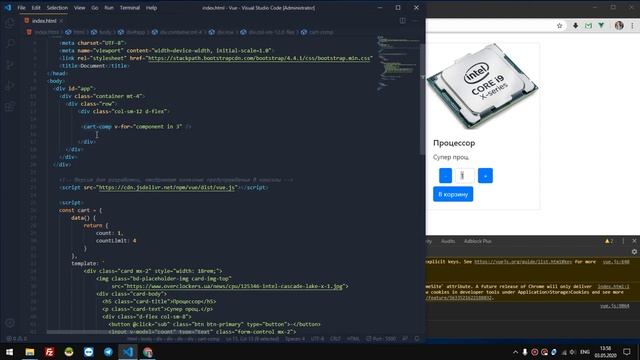Open the Explorer view in activity bar
The image size is (640, 360).
(9, 23)
